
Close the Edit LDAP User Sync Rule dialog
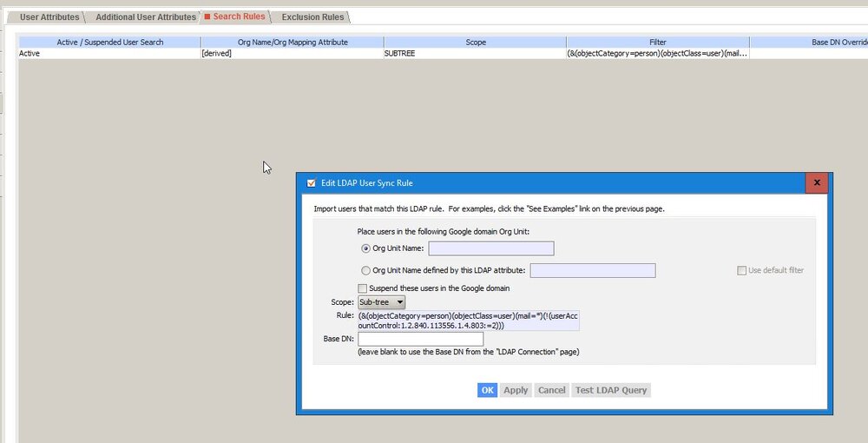[817, 182]
